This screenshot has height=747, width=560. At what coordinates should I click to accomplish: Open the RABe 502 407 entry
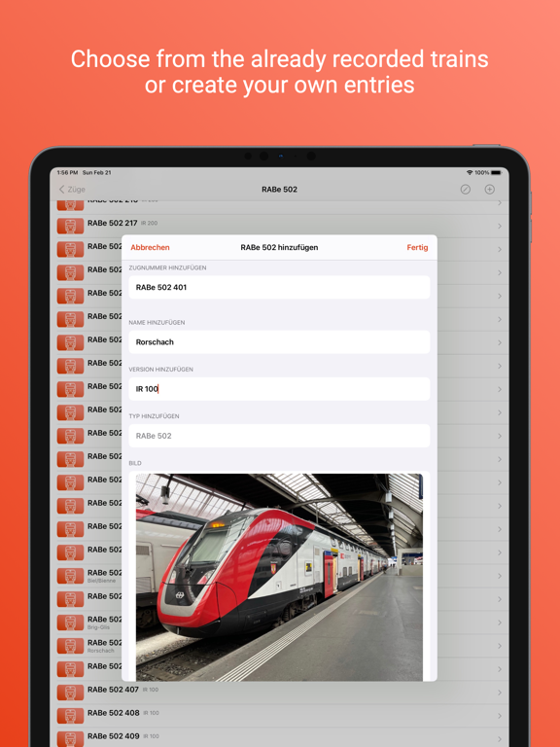coord(279,693)
